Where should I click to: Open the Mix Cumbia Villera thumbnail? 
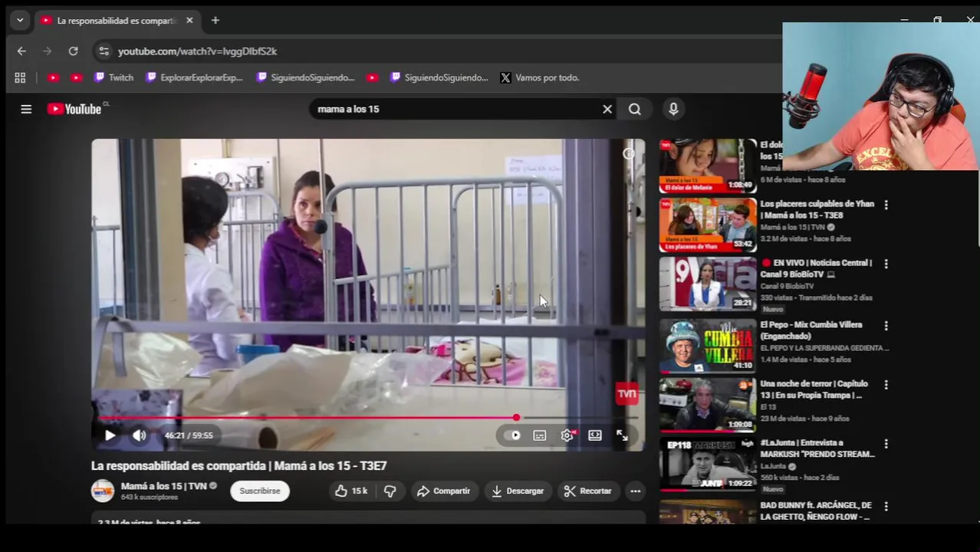[x=708, y=345]
